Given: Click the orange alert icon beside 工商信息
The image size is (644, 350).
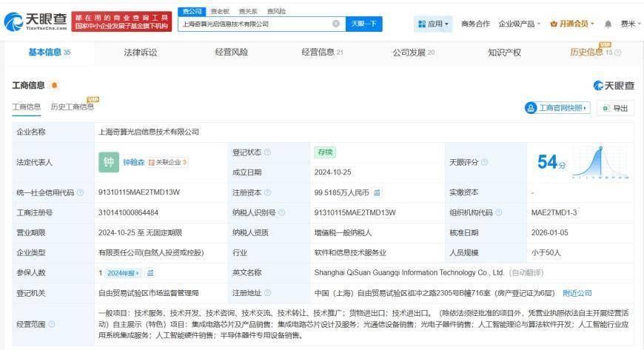Looking at the screenshot, I should pos(54,86).
